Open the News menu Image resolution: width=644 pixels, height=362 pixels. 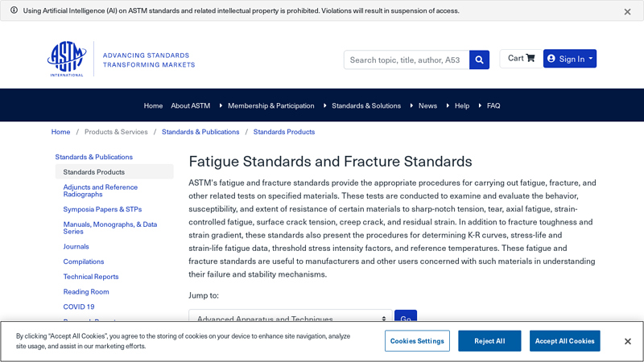427,105
